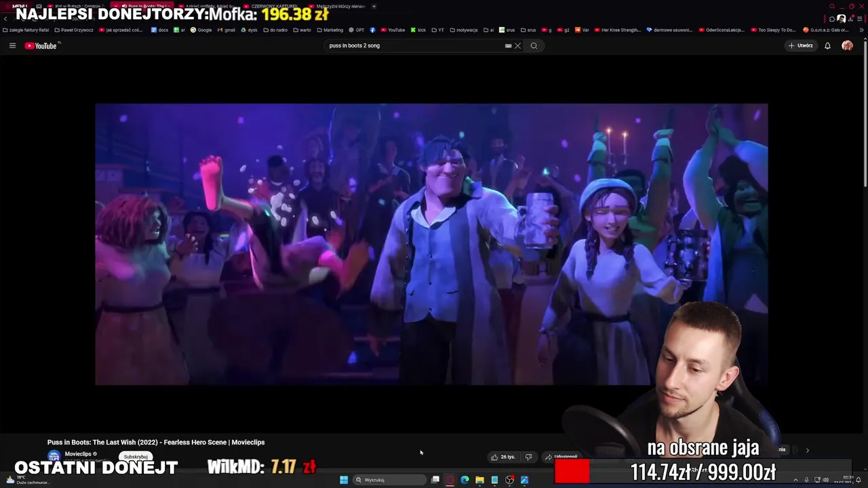
Task: Open browser tab search magnifier
Action: click(832, 6)
